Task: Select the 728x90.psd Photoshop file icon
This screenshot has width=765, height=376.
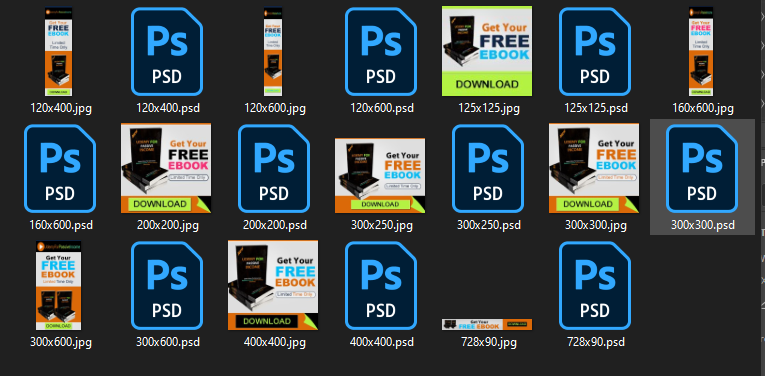Action: pos(595,285)
